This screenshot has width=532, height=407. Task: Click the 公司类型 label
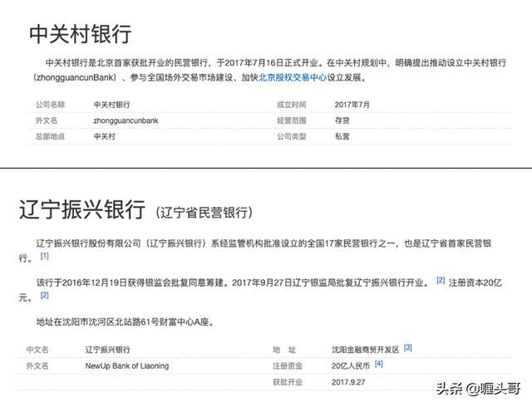(292, 136)
